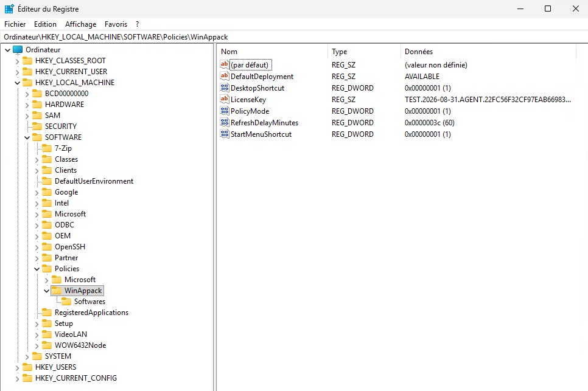Click the Ordinateur computer icon
Viewport: 588px width, 391px height.
pyautogui.click(x=18, y=50)
